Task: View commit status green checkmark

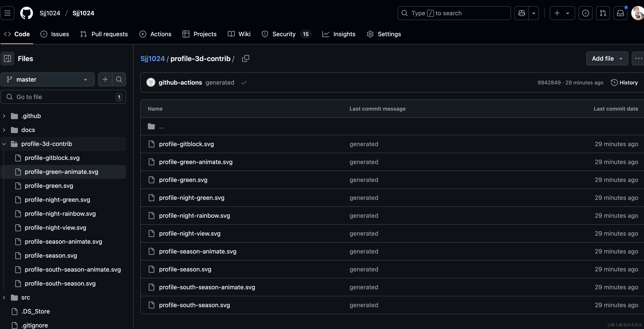Action: coord(244,82)
